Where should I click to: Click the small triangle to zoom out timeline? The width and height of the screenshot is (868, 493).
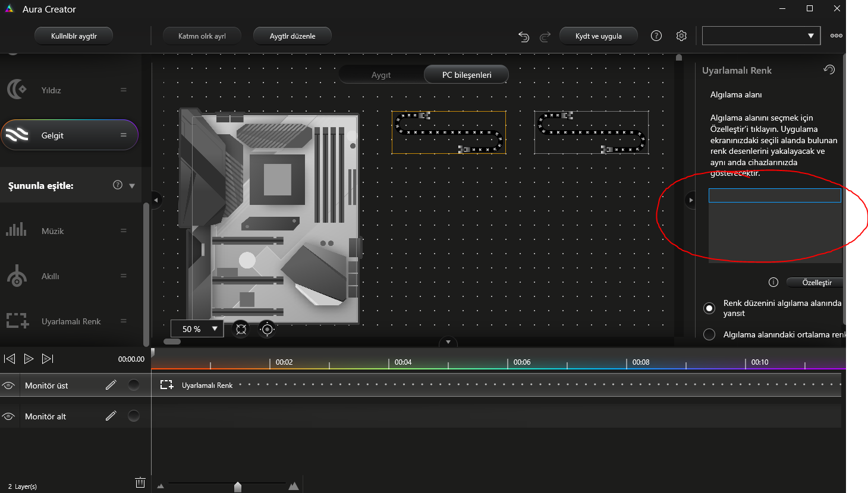click(x=161, y=486)
